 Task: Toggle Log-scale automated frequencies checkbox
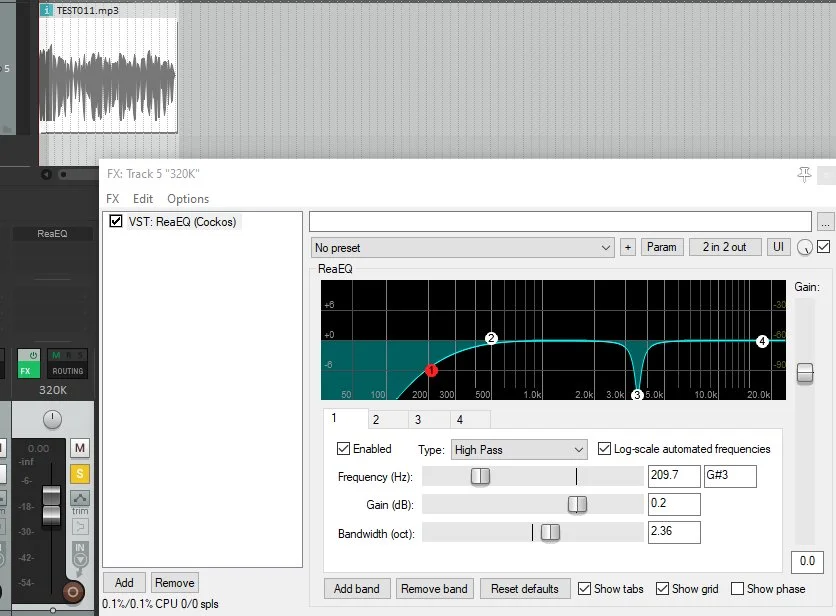coord(604,449)
